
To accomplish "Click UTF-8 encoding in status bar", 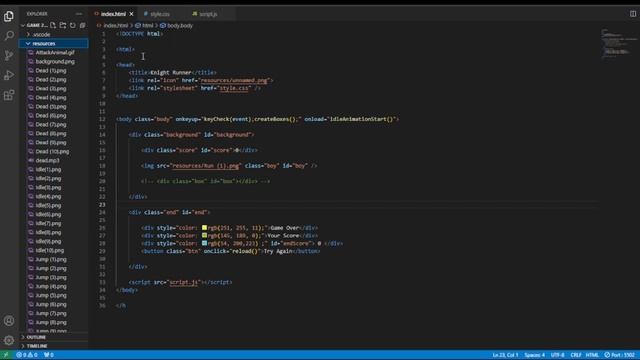I will (x=558, y=355).
